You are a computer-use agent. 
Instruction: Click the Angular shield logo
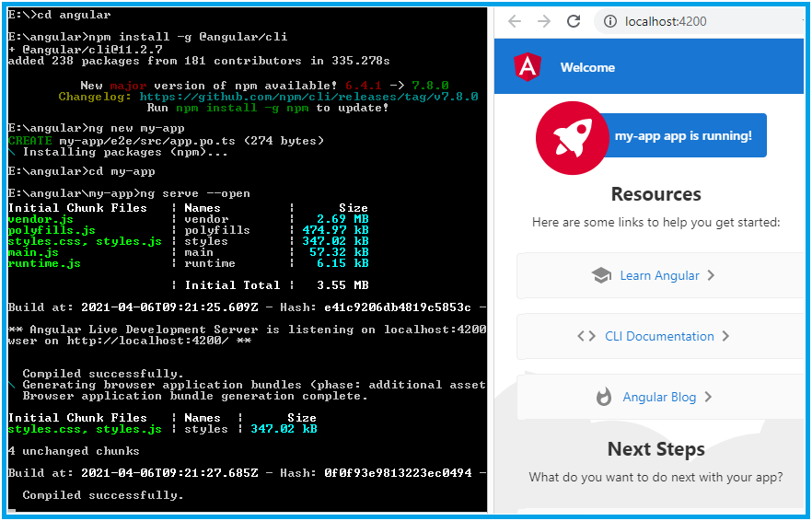(528, 67)
